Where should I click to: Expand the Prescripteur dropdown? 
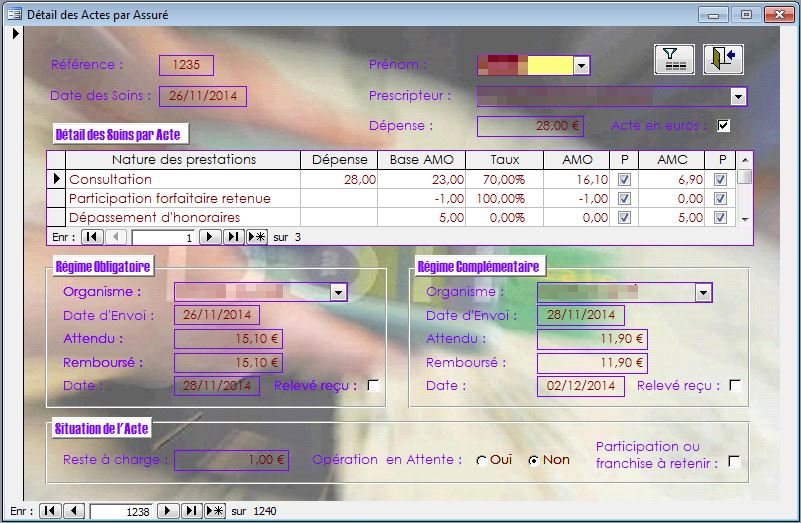[738, 97]
